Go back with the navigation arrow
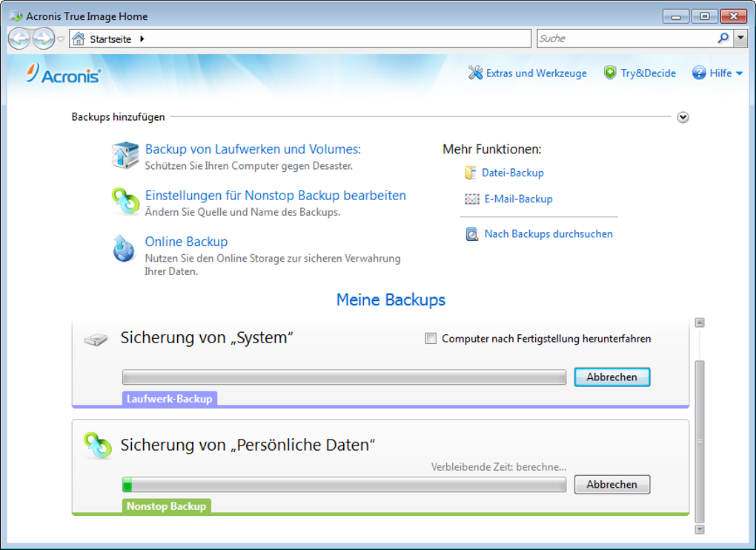The width and height of the screenshot is (756, 550). tap(19, 39)
